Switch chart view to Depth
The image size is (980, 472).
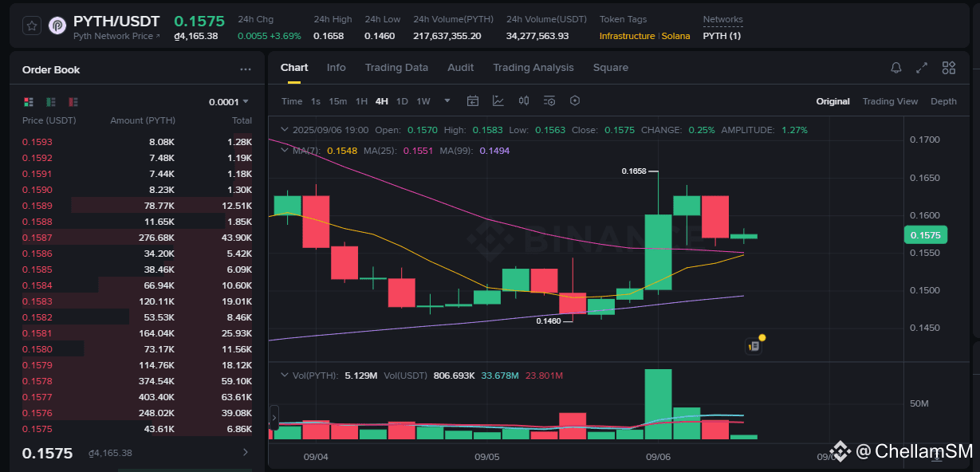943,101
